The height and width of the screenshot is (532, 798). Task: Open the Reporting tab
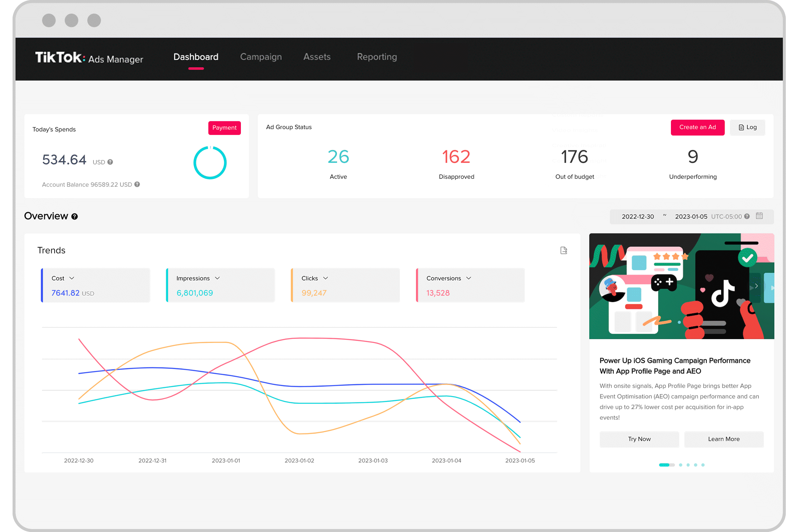pyautogui.click(x=376, y=57)
